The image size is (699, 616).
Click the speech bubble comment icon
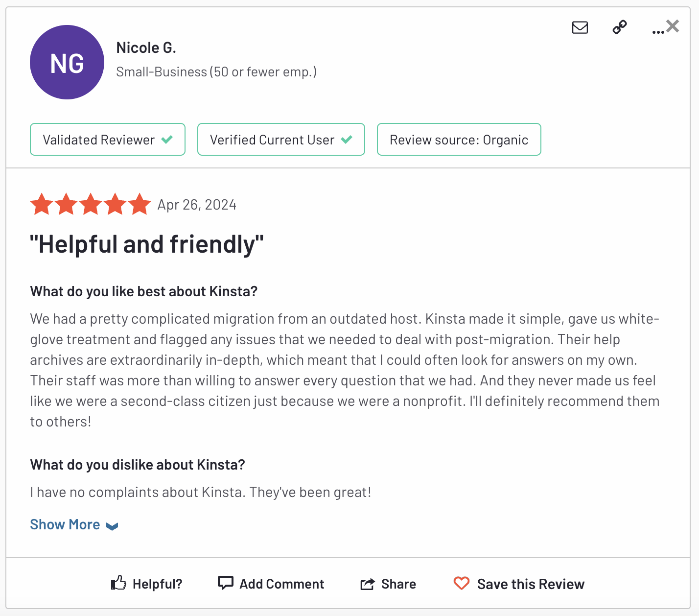click(x=225, y=583)
